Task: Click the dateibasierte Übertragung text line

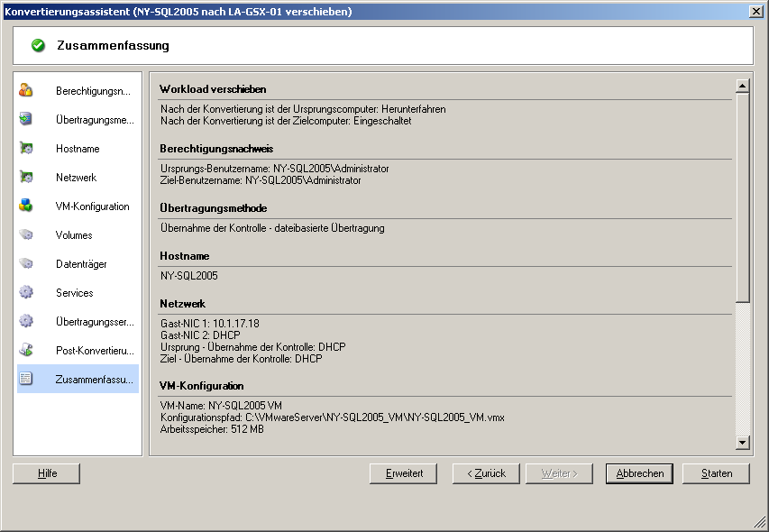Action: point(272,228)
